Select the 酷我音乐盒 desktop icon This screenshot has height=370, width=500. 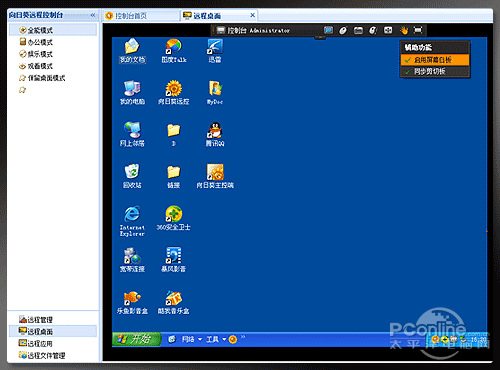(x=174, y=302)
